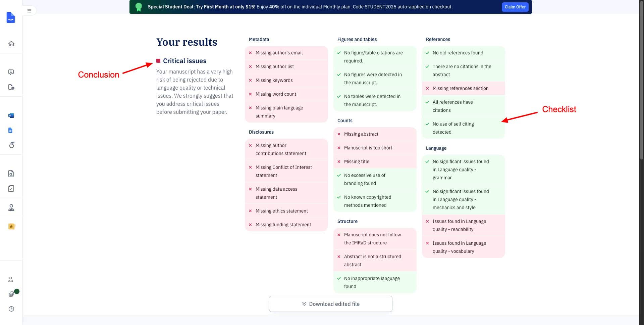644x325 pixels.
Task: Select the Missing author's email item
Action: (x=279, y=53)
